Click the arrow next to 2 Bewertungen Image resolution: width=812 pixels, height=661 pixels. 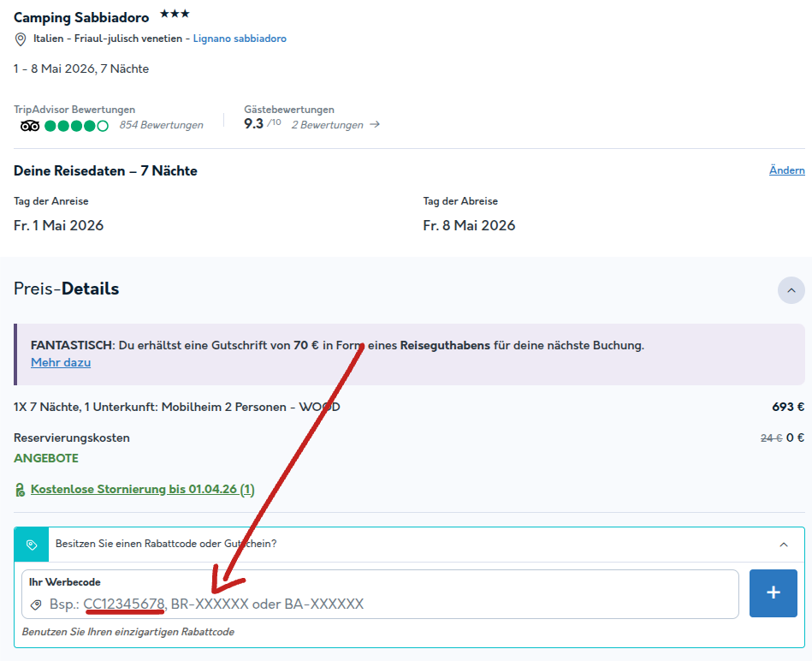[x=375, y=124]
